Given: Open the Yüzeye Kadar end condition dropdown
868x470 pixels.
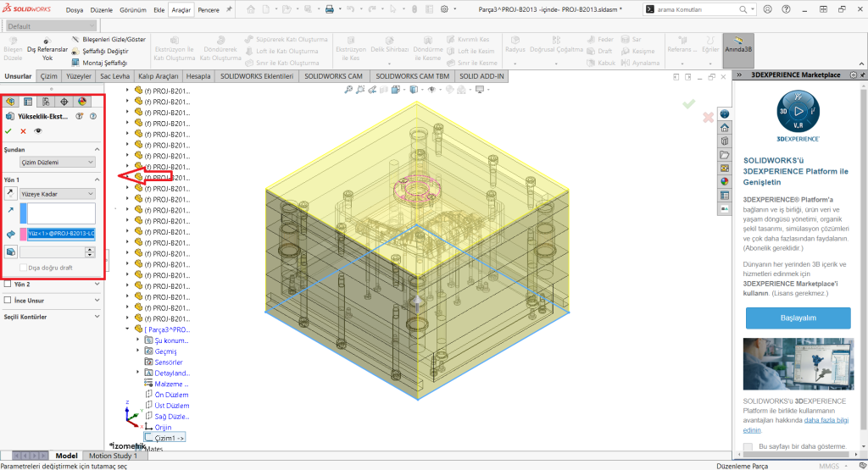Looking at the screenshot, I should (x=58, y=194).
